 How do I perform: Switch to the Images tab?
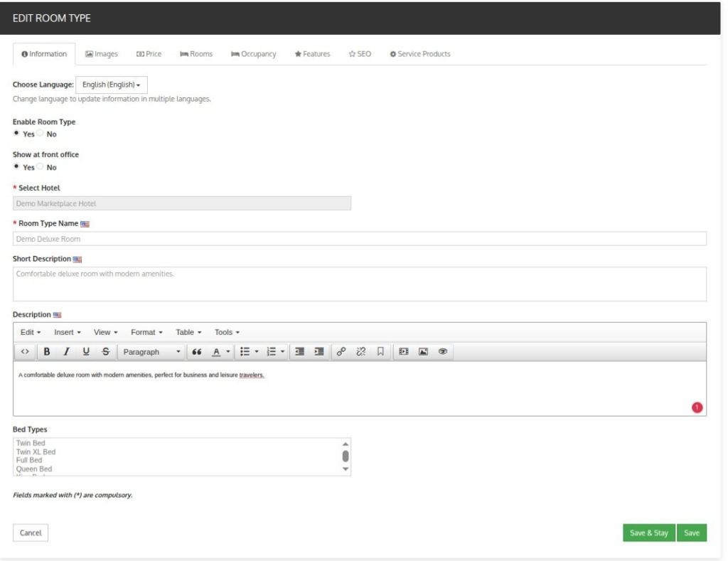(x=101, y=54)
